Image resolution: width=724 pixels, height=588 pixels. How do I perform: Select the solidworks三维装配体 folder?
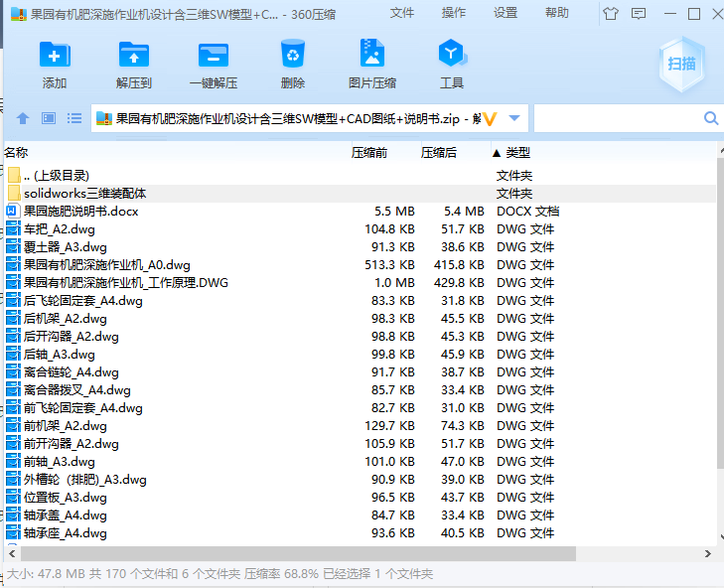(361, 193)
